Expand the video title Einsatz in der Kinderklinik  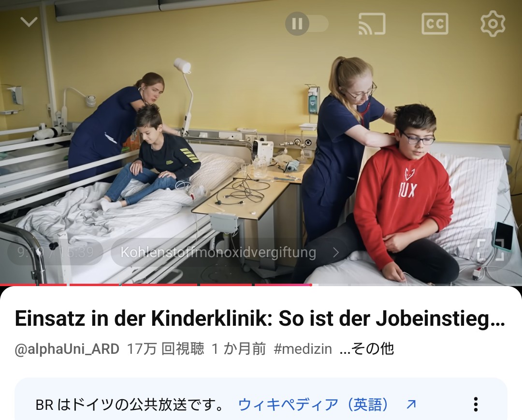[x=260, y=319]
